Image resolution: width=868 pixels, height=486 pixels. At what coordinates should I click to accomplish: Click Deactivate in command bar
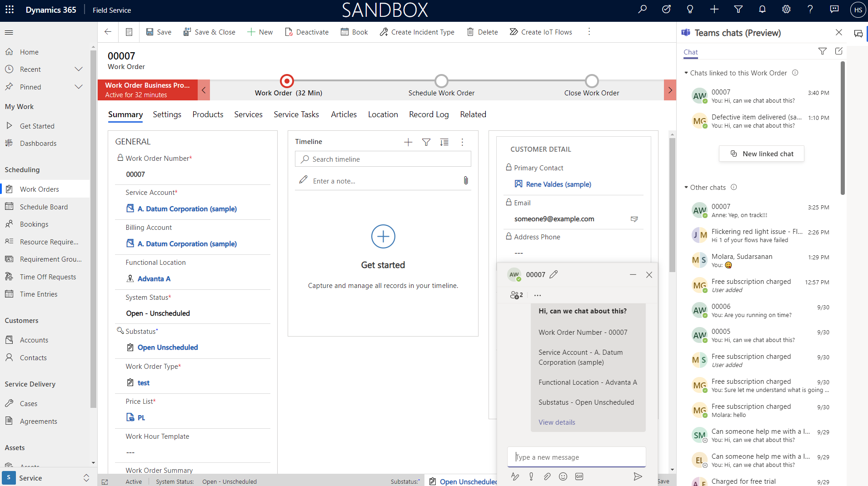pos(307,32)
